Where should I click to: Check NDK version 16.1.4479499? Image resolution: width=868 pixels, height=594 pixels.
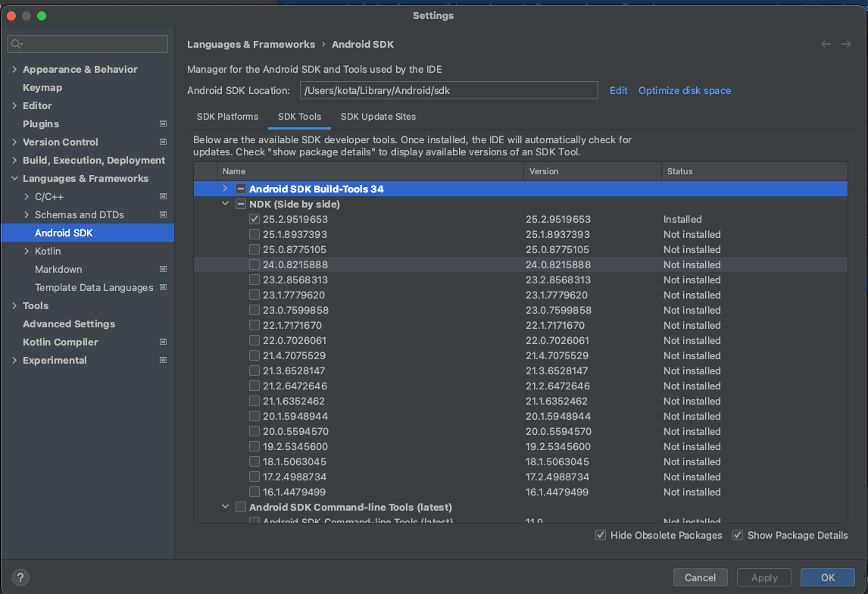[x=254, y=492]
